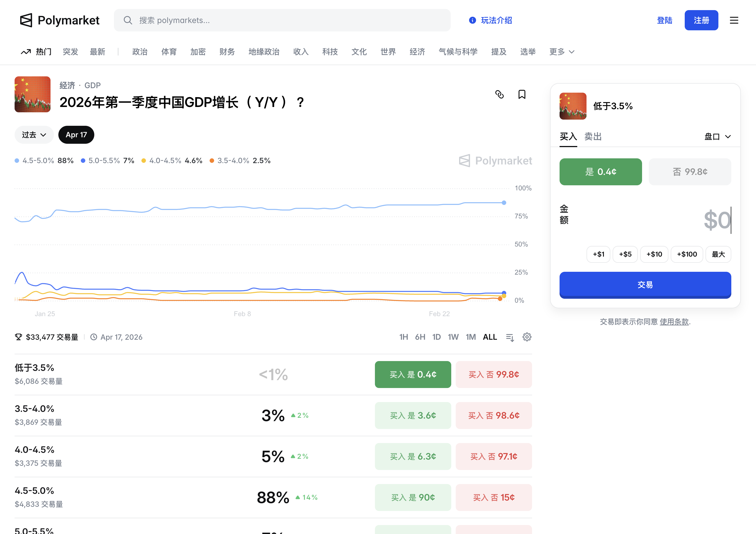Select the green 是 0.4¢ option
The height and width of the screenshot is (534, 756).
pos(600,172)
